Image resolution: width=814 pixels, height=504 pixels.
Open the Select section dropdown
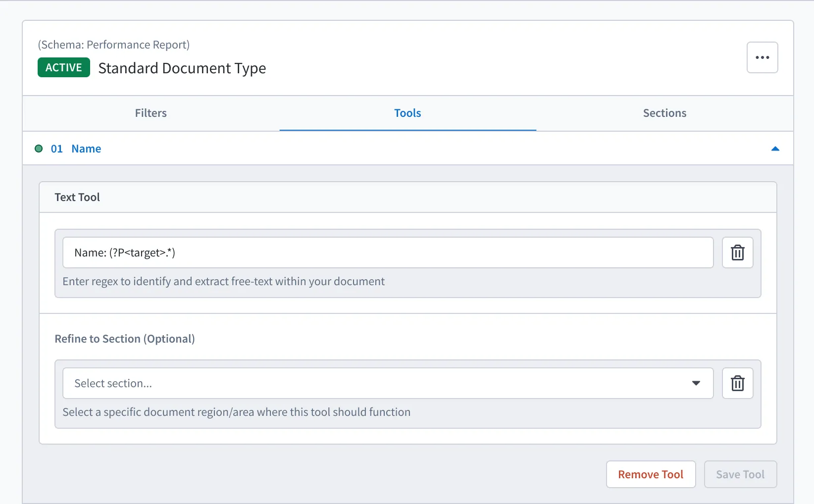pyautogui.click(x=388, y=383)
